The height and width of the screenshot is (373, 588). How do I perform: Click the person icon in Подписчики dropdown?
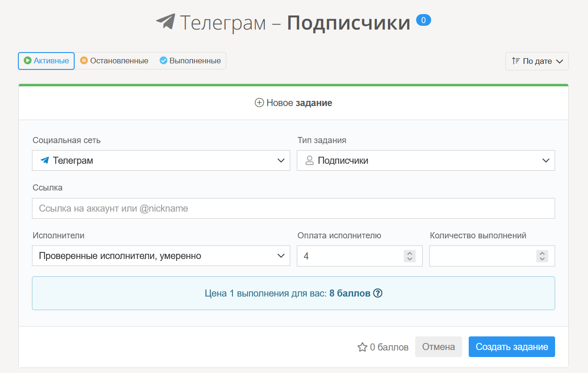(x=309, y=160)
